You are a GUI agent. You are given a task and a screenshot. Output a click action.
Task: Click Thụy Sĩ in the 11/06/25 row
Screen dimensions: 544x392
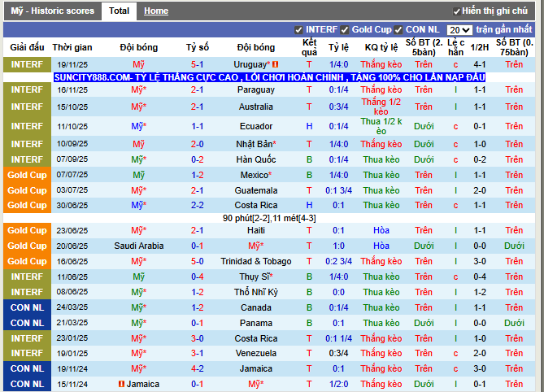pyautogui.click(x=256, y=277)
